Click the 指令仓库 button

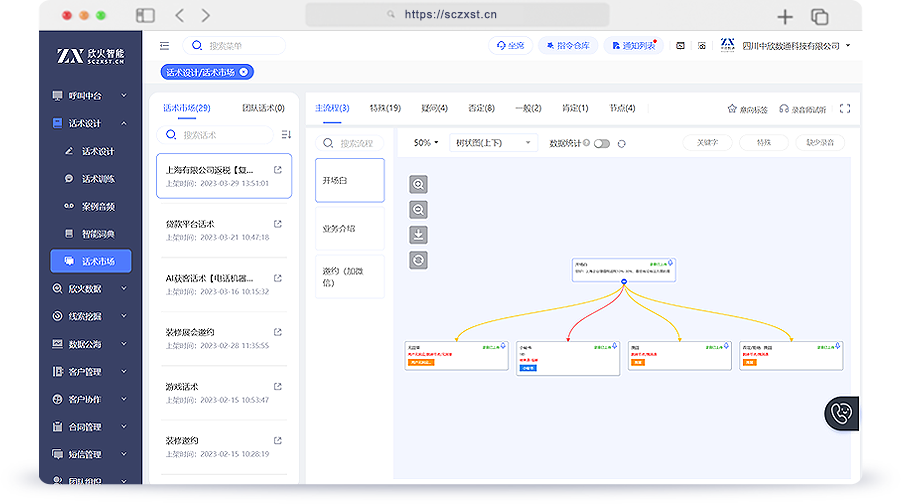pyautogui.click(x=570, y=46)
